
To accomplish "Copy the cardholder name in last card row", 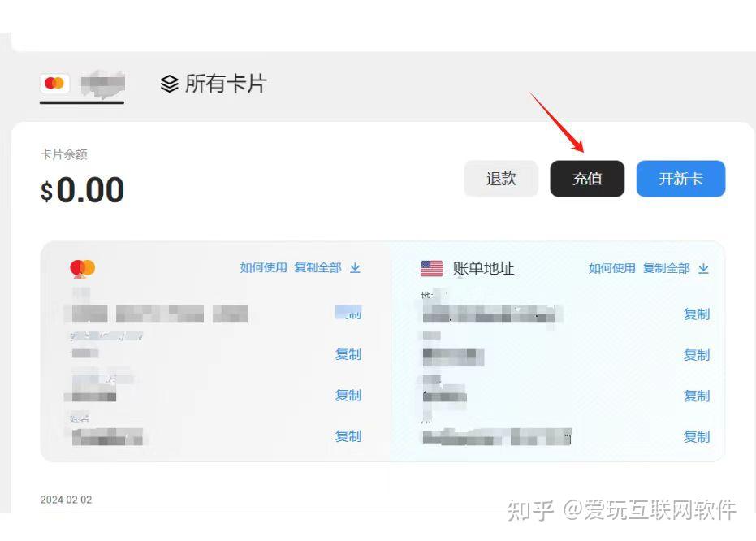I will click(348, 436).
